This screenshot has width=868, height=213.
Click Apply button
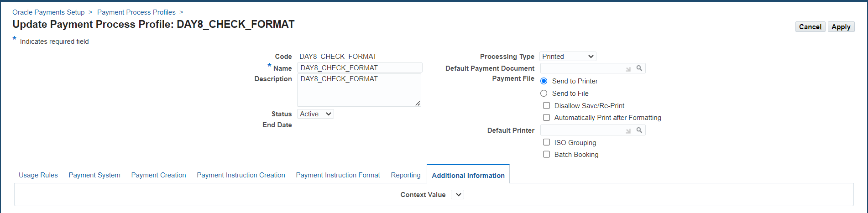point(841,27)
